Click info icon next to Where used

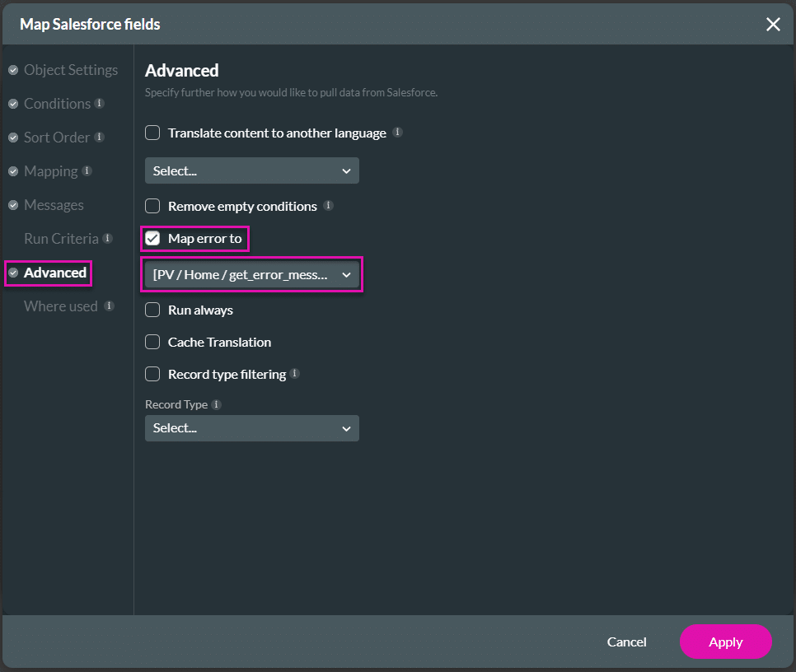point(110,306)
